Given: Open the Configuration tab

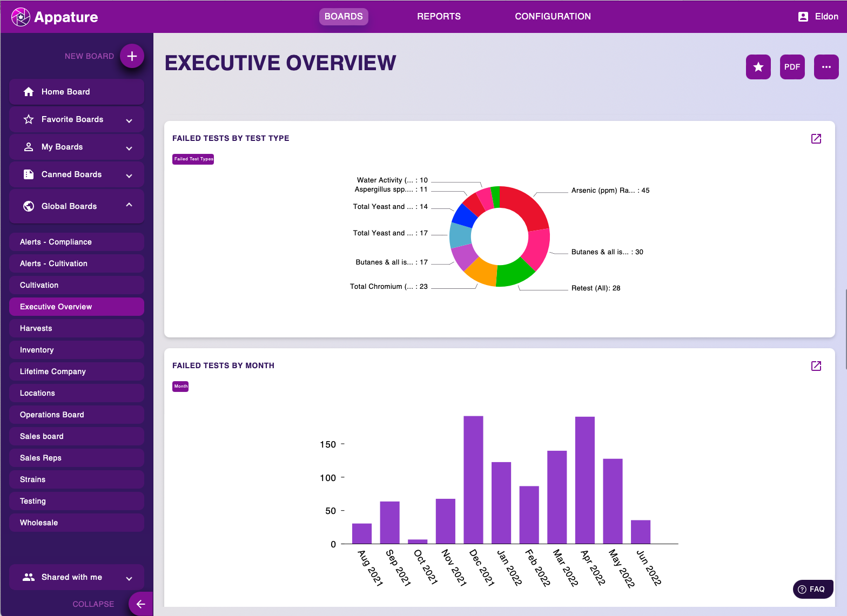Looking at the screenshot, I should pyautogui.click(x=552, y=17).
